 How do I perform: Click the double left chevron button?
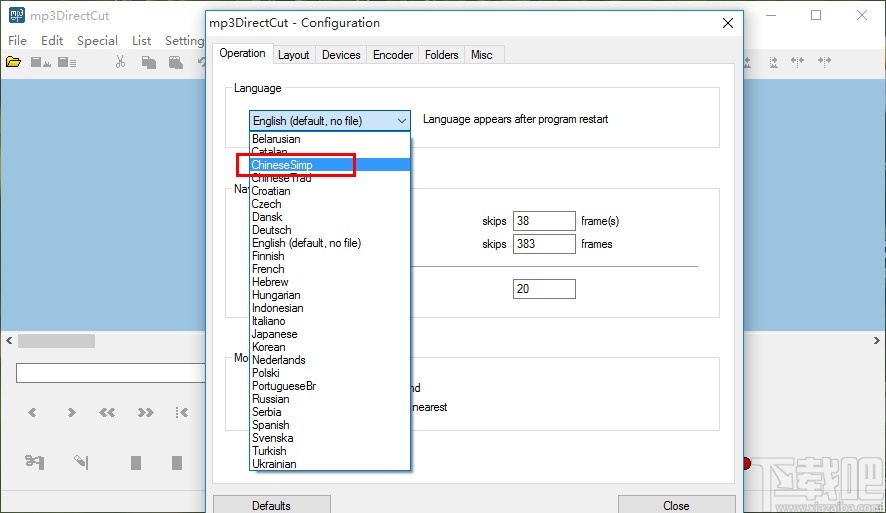click(x=107, y=412)
